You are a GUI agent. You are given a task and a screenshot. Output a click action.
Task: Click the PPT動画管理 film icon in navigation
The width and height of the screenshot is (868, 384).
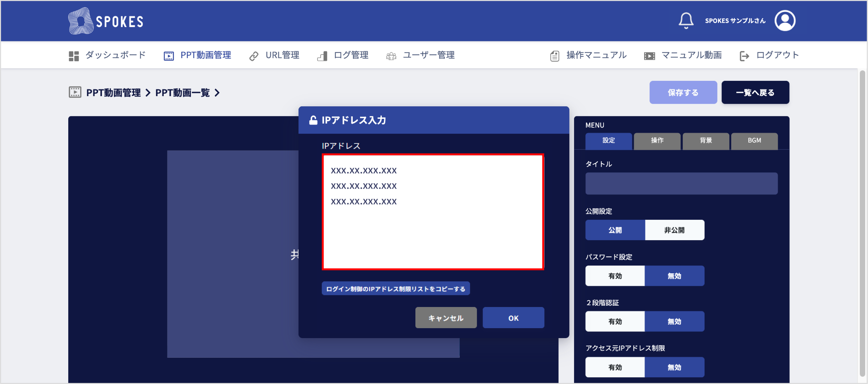(168, 56)
